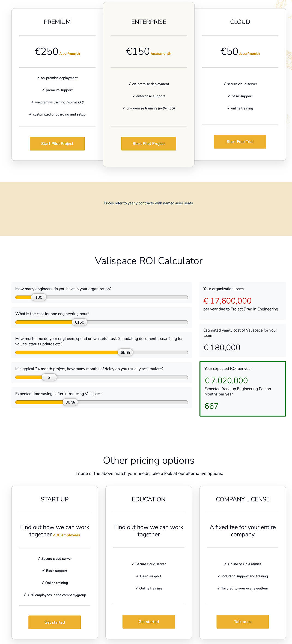Screen dimensions: 292x644
Task: Start Free Trial for the Cloud plan
Action: coord(240,141)
